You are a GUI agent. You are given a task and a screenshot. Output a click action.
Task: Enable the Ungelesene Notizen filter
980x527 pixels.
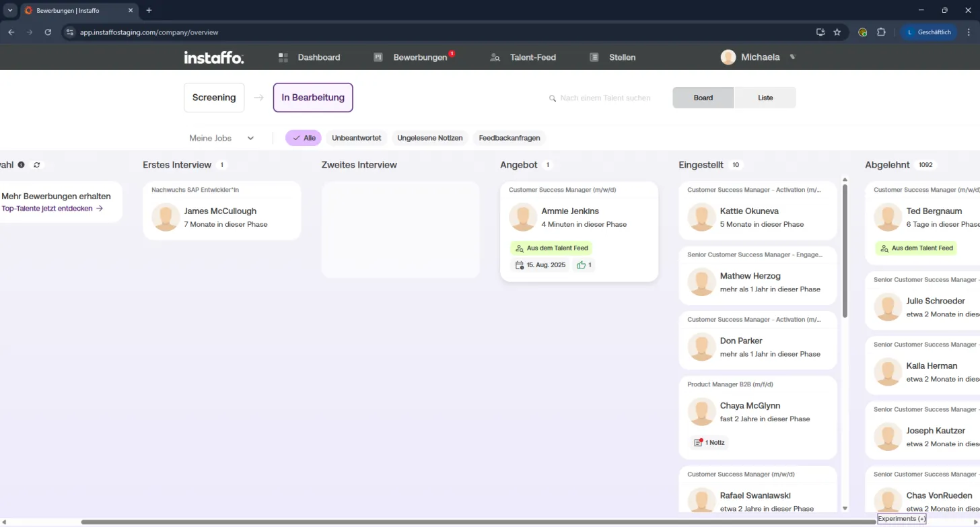[x=430, y=138]
